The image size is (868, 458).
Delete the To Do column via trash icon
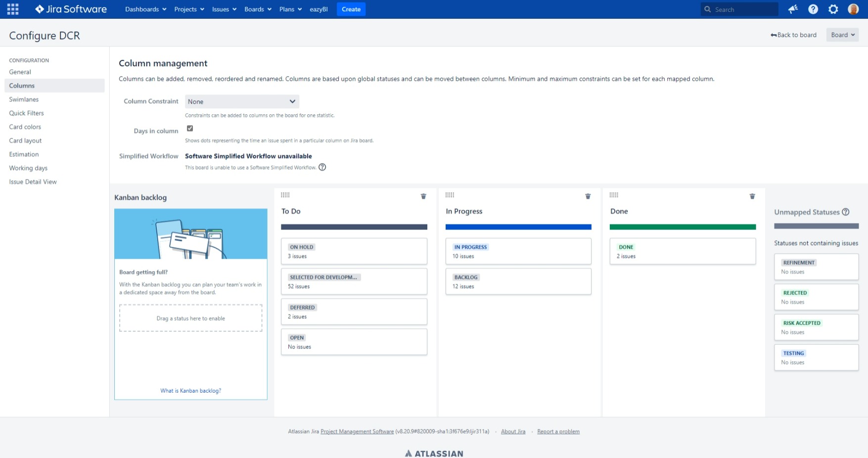[x=423, y=196]
